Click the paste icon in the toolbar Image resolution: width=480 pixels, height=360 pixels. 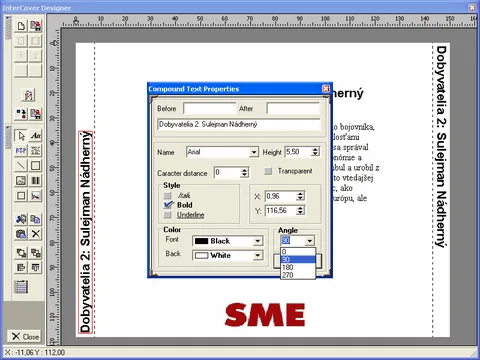point(21,234)
